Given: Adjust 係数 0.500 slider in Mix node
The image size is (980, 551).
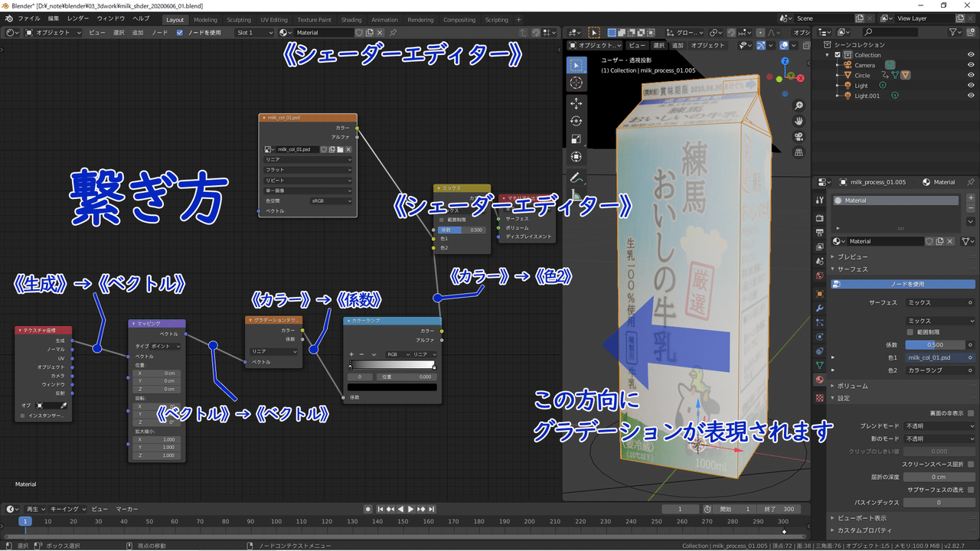Looking at the screenshot, I should coord(462,230).
